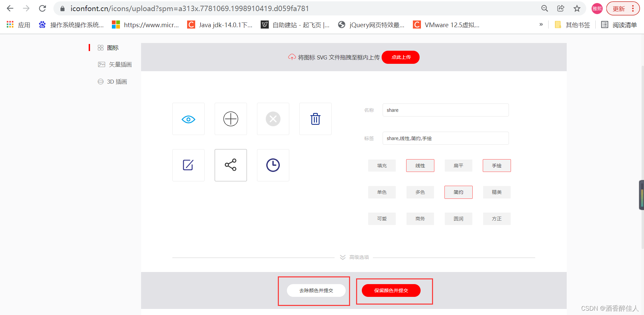Image resolution: width=644 pixels, height=315 pixels.
Task: Focus the 名称 name input field
Action: (445, 110)
